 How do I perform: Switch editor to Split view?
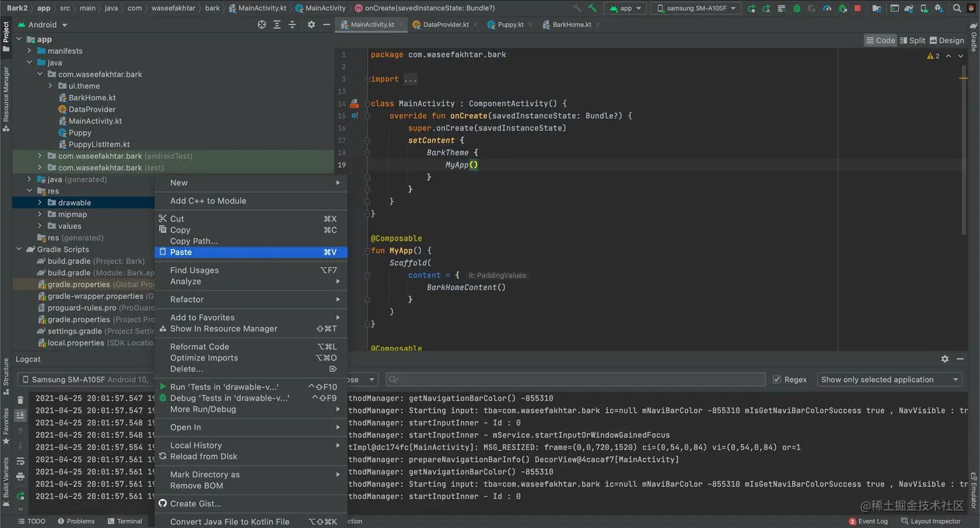913,40
